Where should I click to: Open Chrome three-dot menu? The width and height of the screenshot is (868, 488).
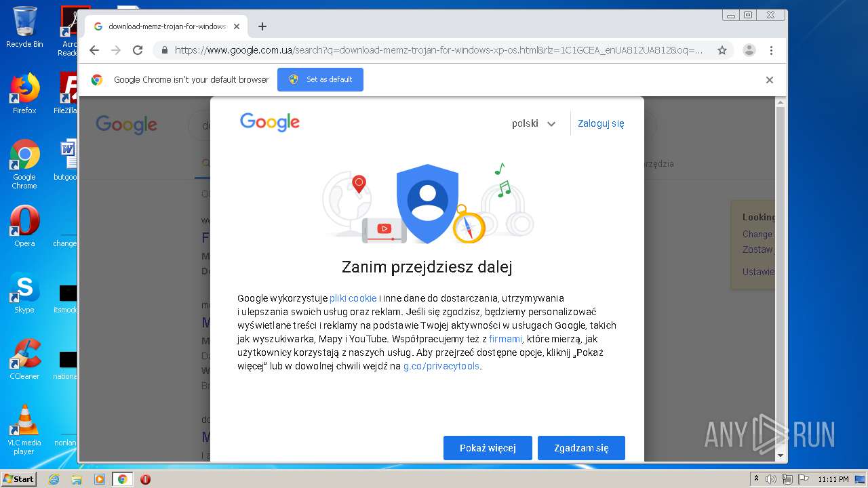point(771,50)
